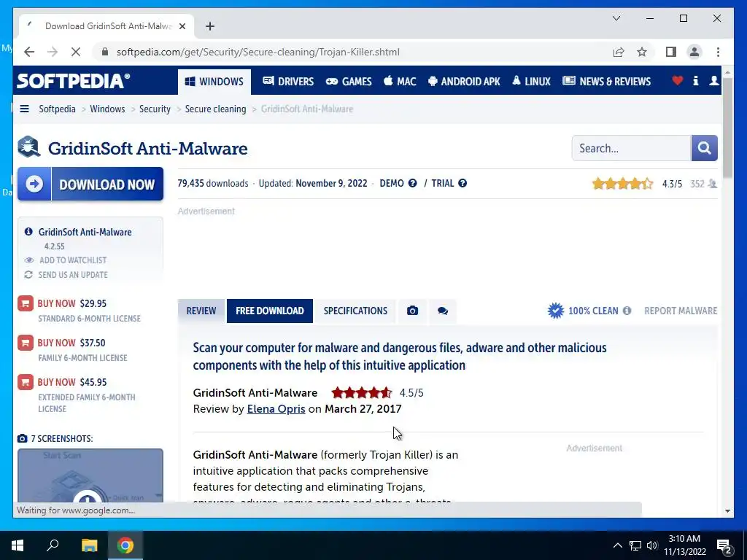The width and height of the screenshot is (747, 560).
Task: Open the notification center
Action: click(x=724, y=545)
